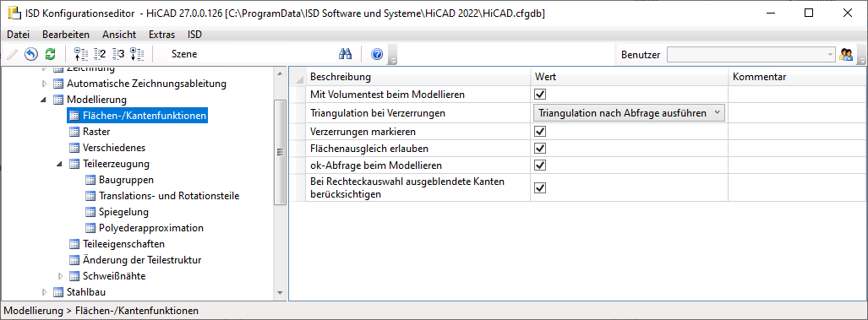This screenshot has height=320, width=868.
Task: Toggle Verzerrungen markieren checkbox
Action: (540, 132)
